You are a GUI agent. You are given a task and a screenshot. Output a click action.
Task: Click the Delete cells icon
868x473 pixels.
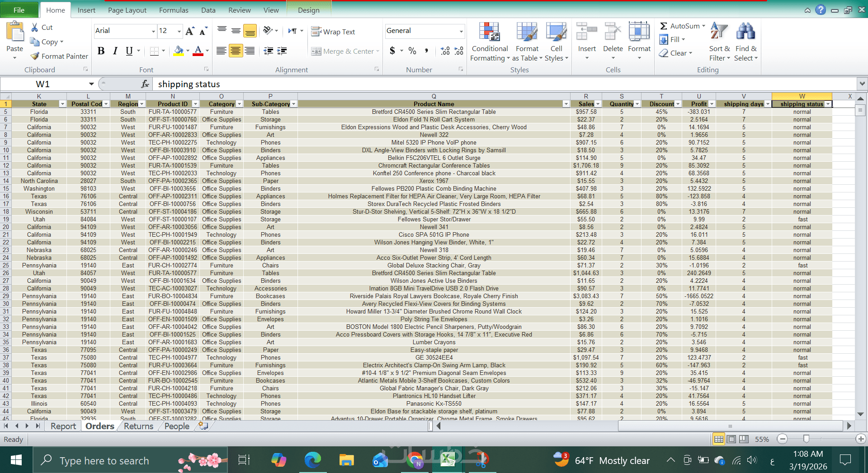pos(613,33)
